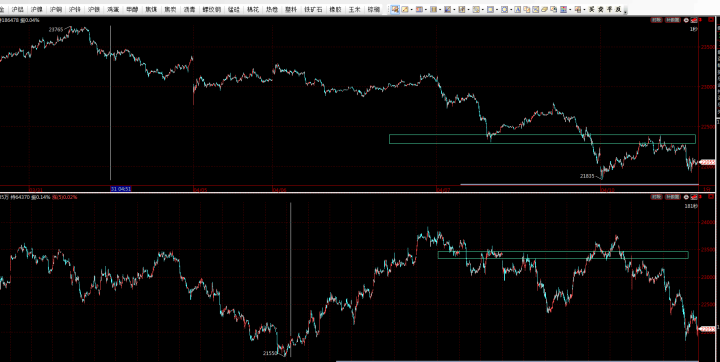Open dropdown arrow beside the pencil tool icon
720x362 pixels.
click(x=412, y=10)
